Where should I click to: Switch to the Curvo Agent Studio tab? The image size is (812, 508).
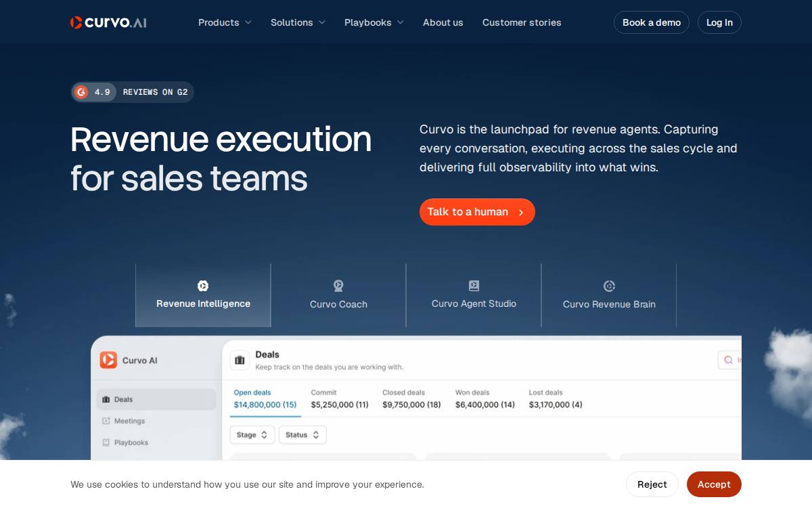(474, 295)
